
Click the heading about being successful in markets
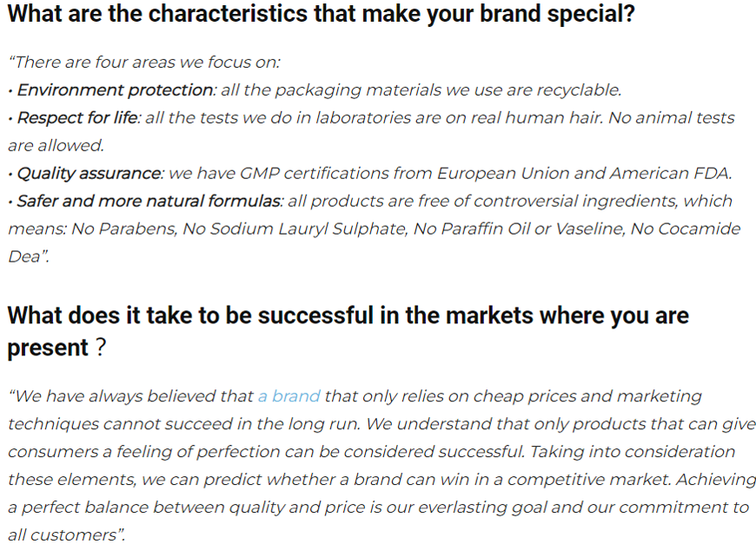[x=348, y=331]
